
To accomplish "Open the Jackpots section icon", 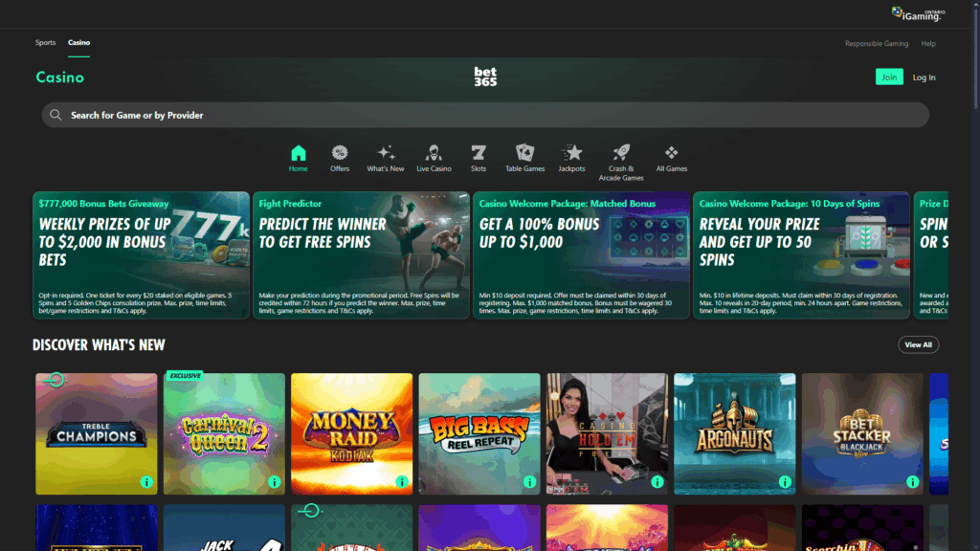I will click(x=571, y=153).
